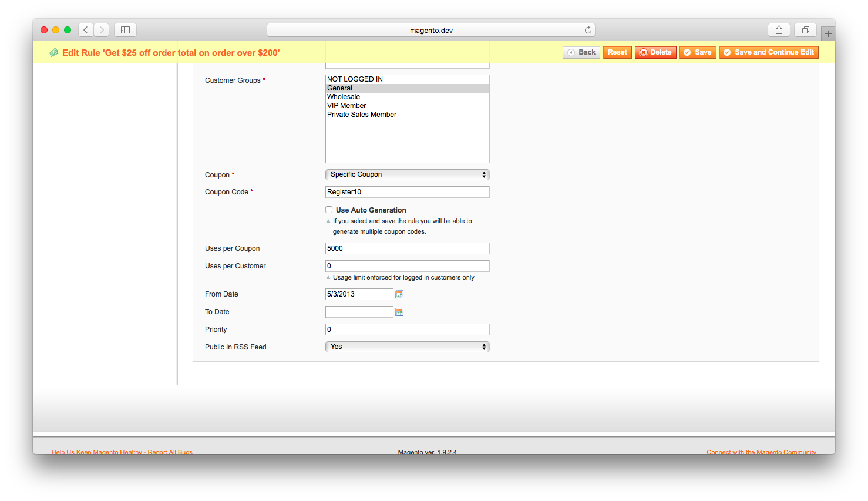
Task: Click the usage limit hint note
Action: (x=403, y=277)
